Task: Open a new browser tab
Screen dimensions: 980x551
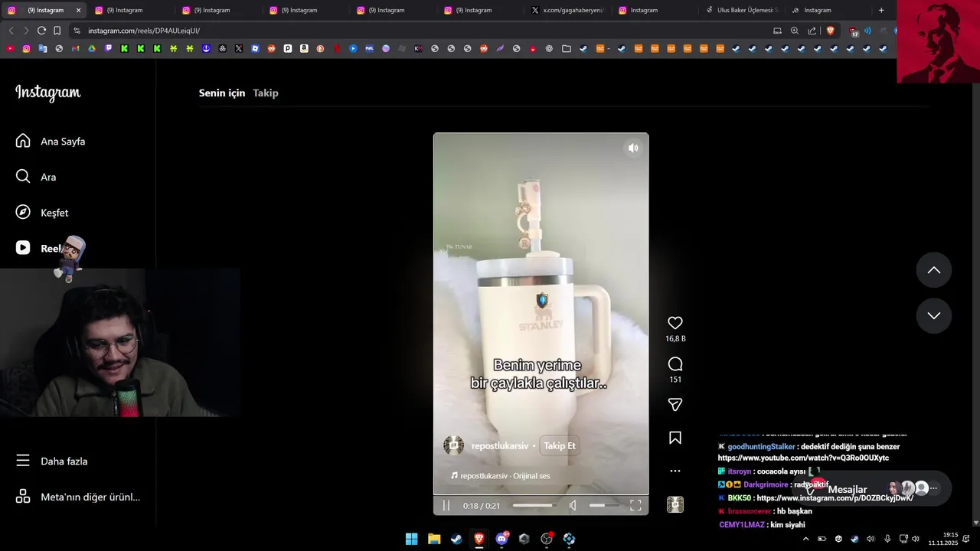Action: [881, 10]
